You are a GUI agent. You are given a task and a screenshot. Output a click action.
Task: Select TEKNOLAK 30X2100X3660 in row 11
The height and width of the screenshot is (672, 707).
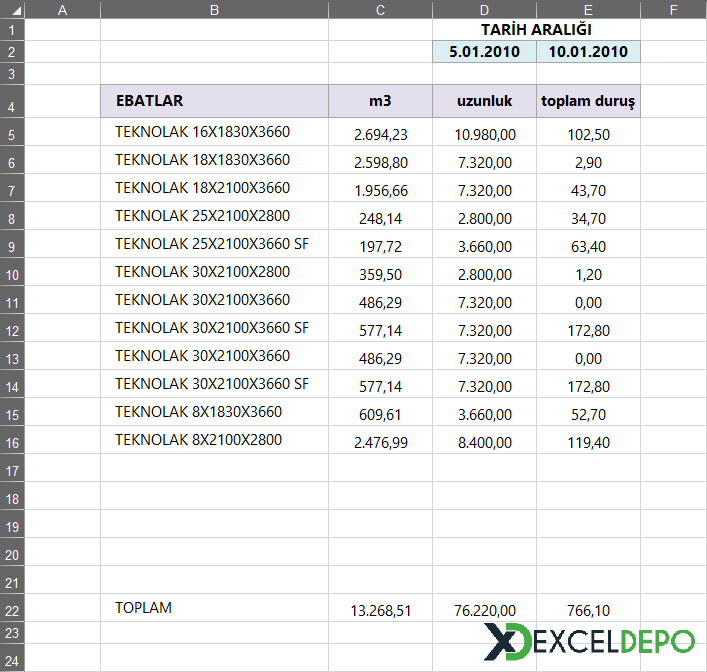(x=214, y=299)
